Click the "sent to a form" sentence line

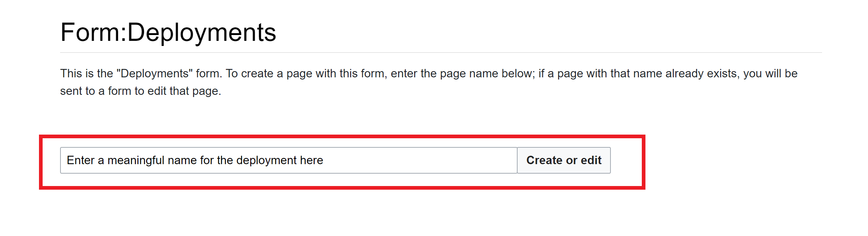coord(141,91)
